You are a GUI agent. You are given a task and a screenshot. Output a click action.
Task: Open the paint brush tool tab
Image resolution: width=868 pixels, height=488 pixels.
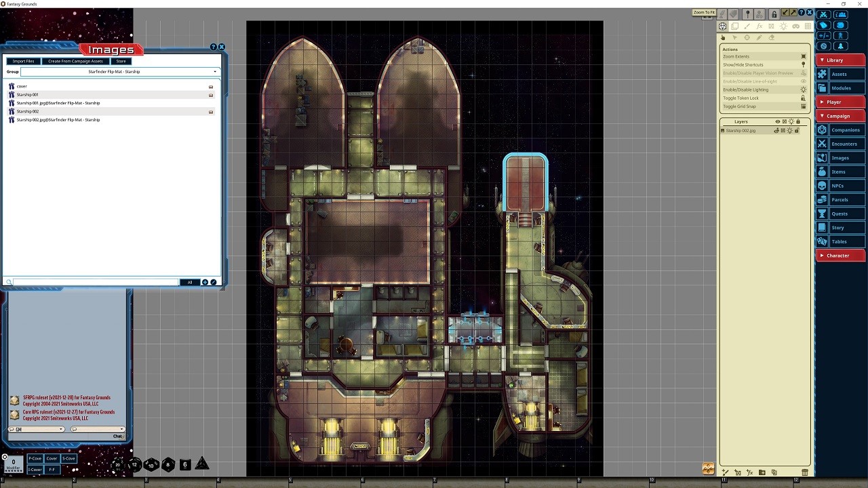click(747, 26)
